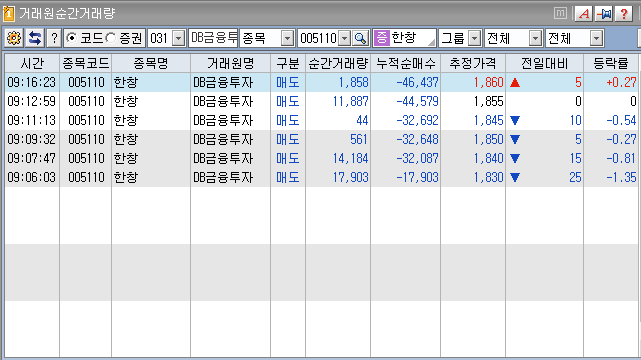The image size is (641, 360).
Task: Click the 거래원순간거래량 window title
Action: 67,13
